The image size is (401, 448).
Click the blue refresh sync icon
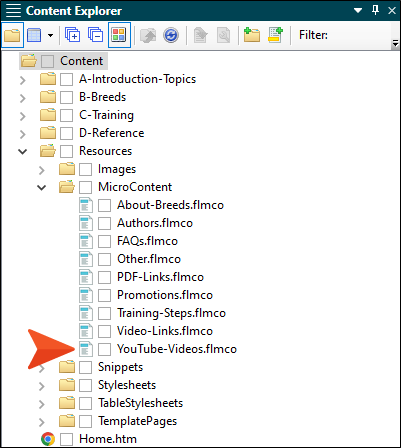pyautogui.click(x=171, y=35)
